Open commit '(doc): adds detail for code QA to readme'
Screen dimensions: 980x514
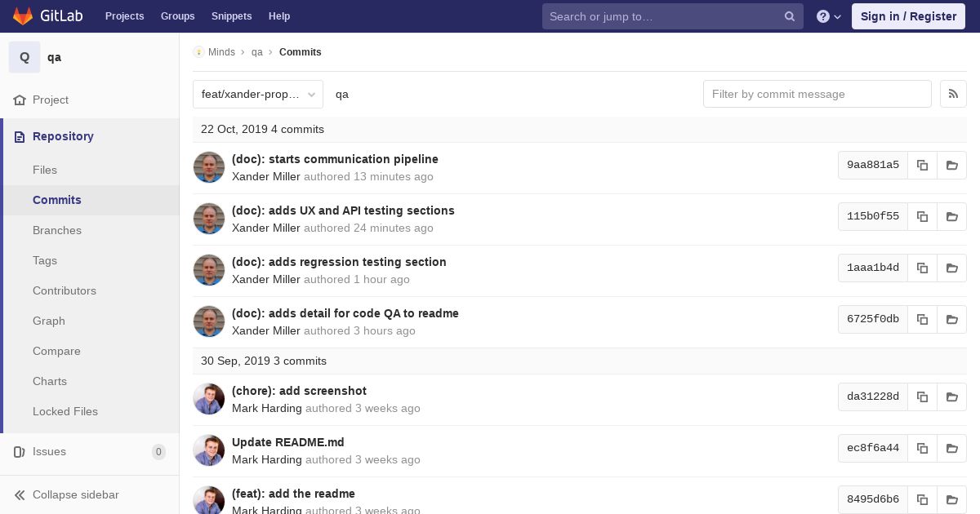[345, 313]
